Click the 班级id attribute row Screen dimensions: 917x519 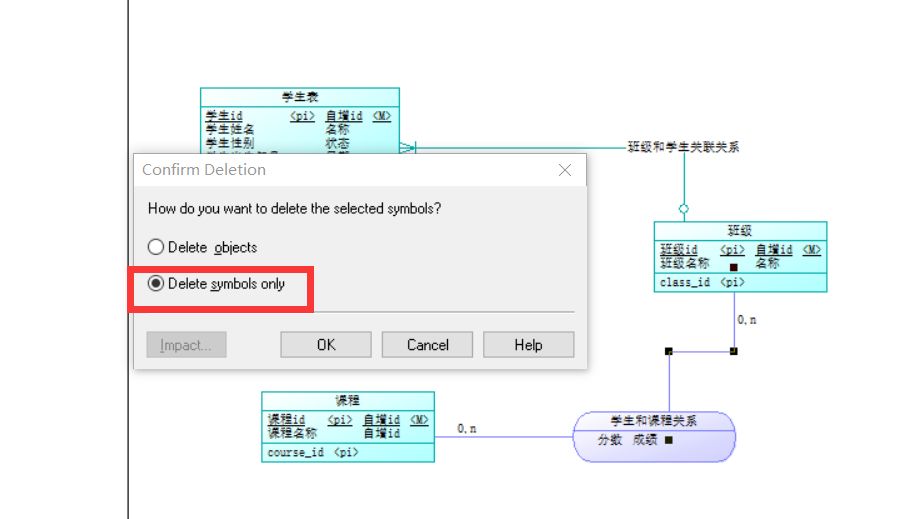click(x=740, y=250)
